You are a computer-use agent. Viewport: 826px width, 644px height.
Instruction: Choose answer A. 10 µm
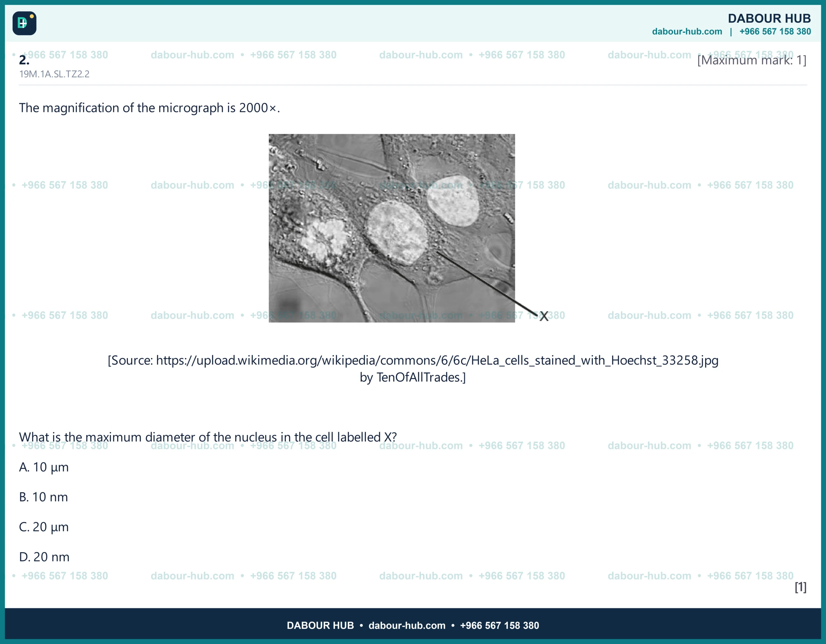click(x=44, y=468)
